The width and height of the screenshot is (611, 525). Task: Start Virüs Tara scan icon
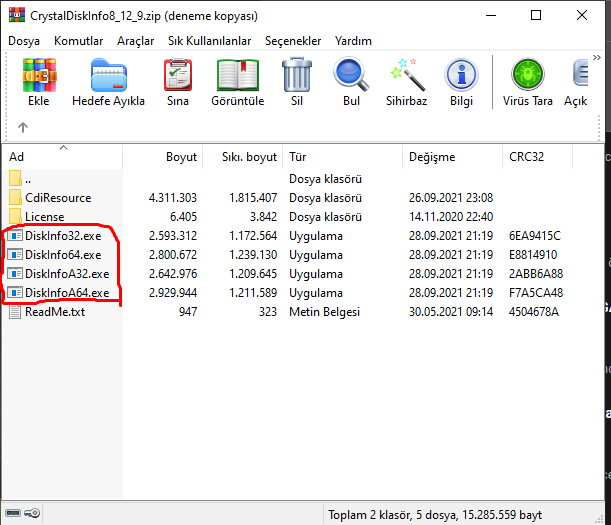(528, 74)
